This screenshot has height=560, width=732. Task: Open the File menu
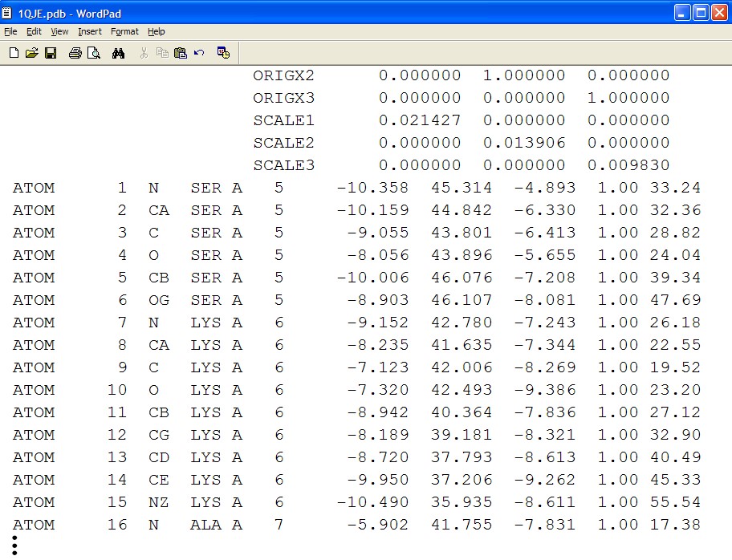pos(10,31)
